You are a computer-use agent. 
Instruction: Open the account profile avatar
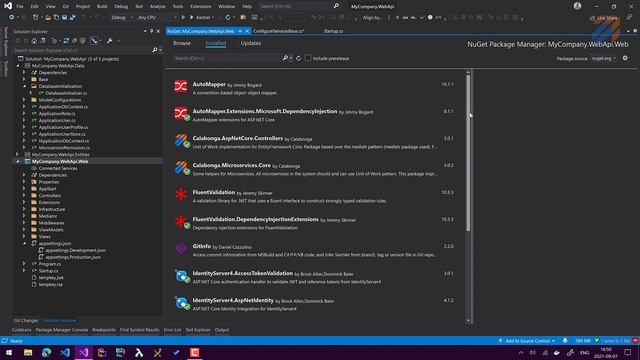[577, 6]
